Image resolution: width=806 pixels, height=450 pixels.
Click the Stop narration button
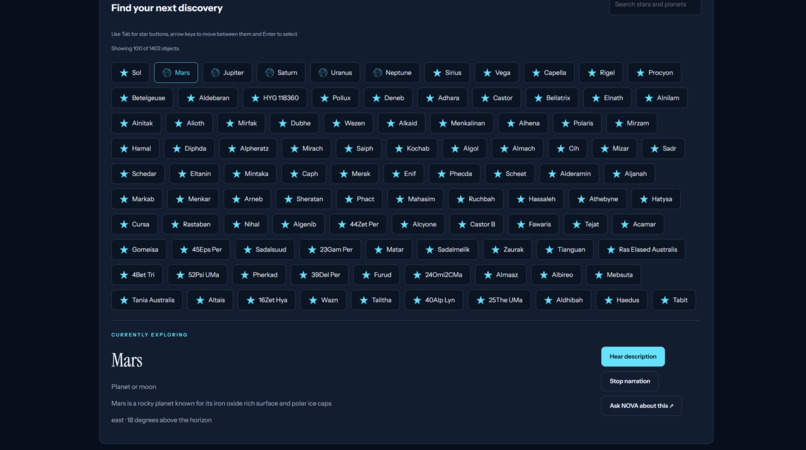[630, 381]
